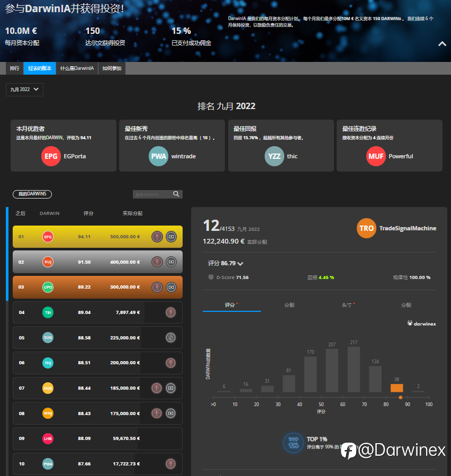The height and width of the screenshot is (476, 451).
Task: Open the LHB avatar in ranking row 09
Action: coord(48,438)
